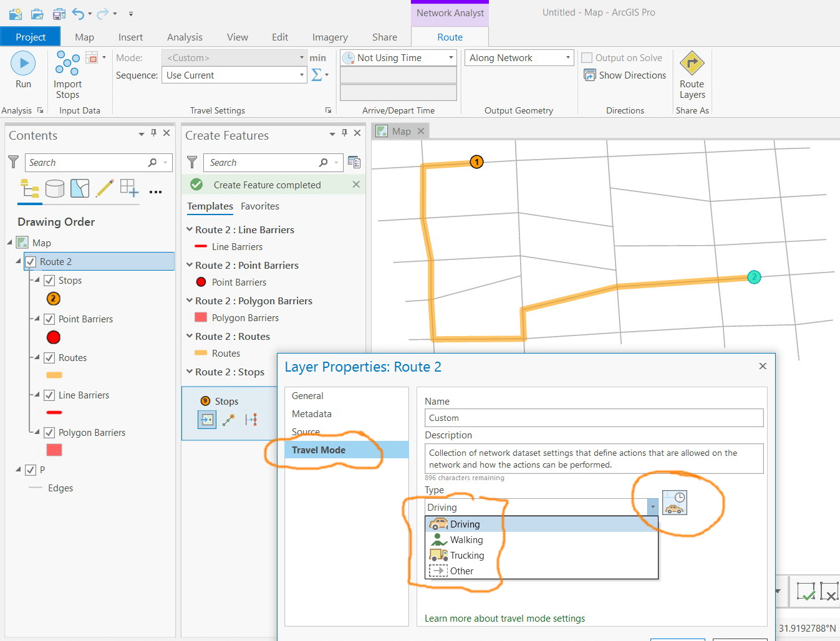Click the save project icon
This screenshot has width=840, height=641.
59,13
